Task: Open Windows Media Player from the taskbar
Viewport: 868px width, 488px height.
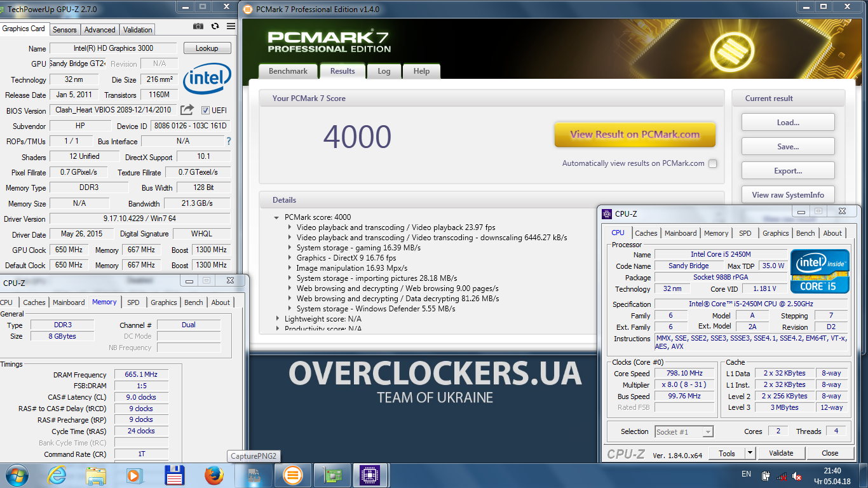Action: click(x=135, y=475)
